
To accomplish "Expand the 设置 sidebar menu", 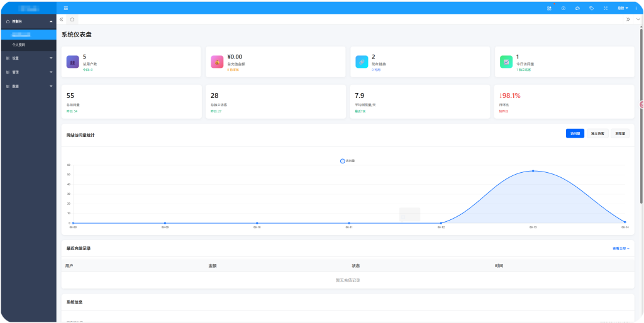I will (28, 58).
